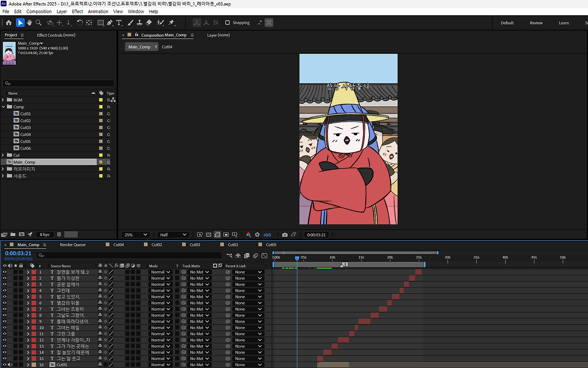
Task: Open the Composition menu
Action: click(x=39, y=11)
